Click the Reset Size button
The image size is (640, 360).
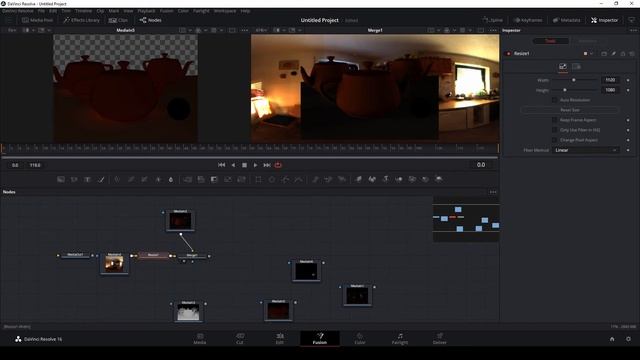click(x=570, y=110)
